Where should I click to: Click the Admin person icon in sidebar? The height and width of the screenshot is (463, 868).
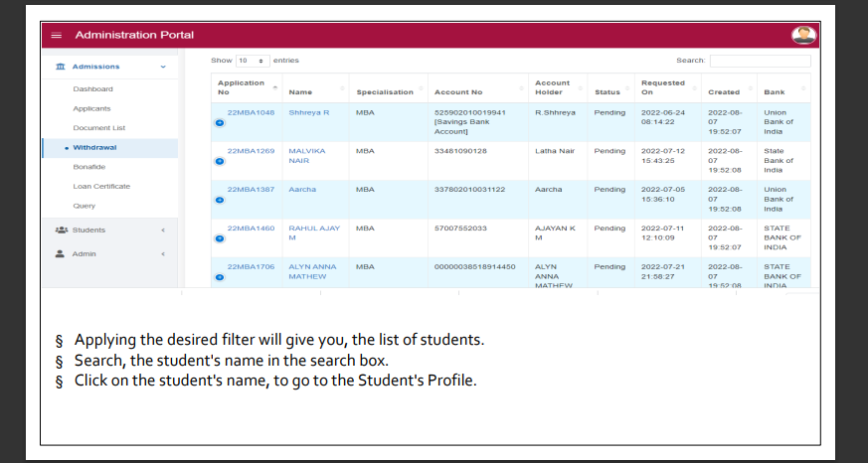click(59, 253)
